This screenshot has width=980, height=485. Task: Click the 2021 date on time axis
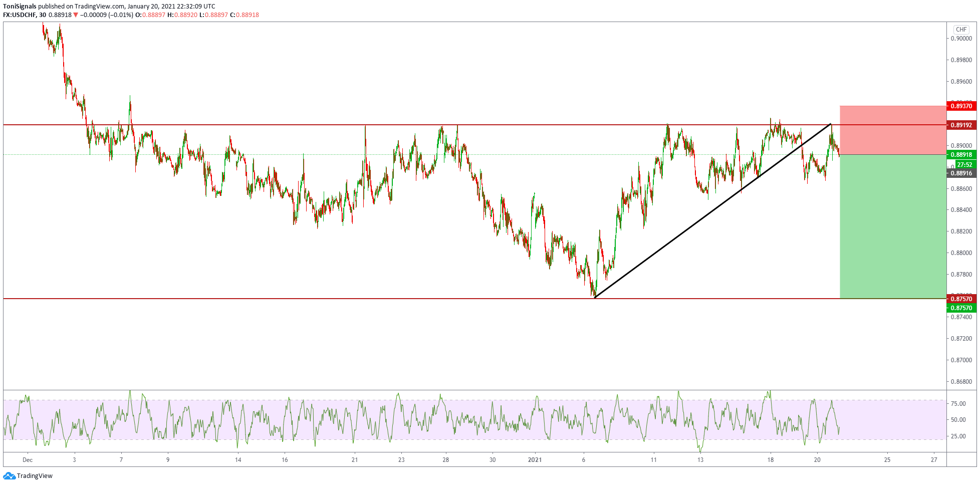coord(535,460)
